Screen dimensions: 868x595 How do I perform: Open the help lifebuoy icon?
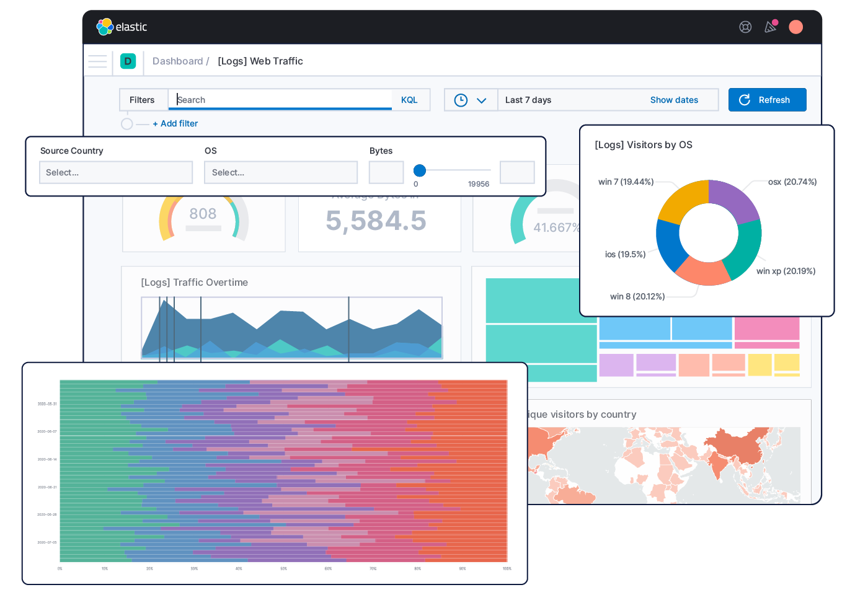745,27
